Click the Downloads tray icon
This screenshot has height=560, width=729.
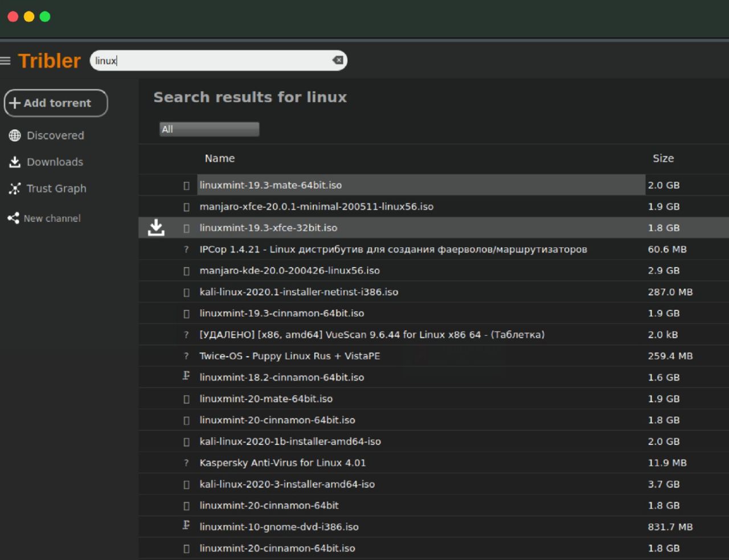(15, 162)
